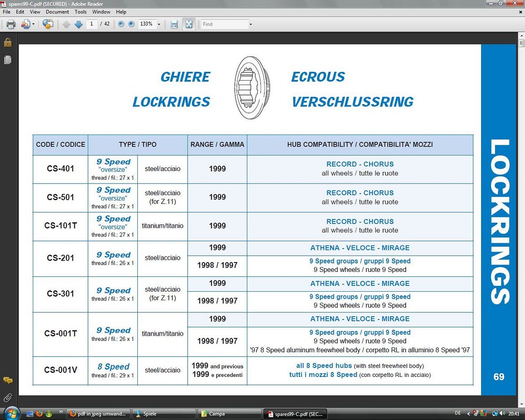Open the Document menu
The image size is (525, 420).
pyautogui.click(x=57, y=12)
